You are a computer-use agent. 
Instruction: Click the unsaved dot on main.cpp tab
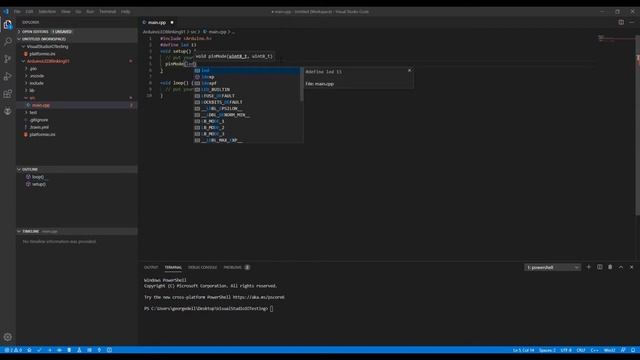(172, 22)
